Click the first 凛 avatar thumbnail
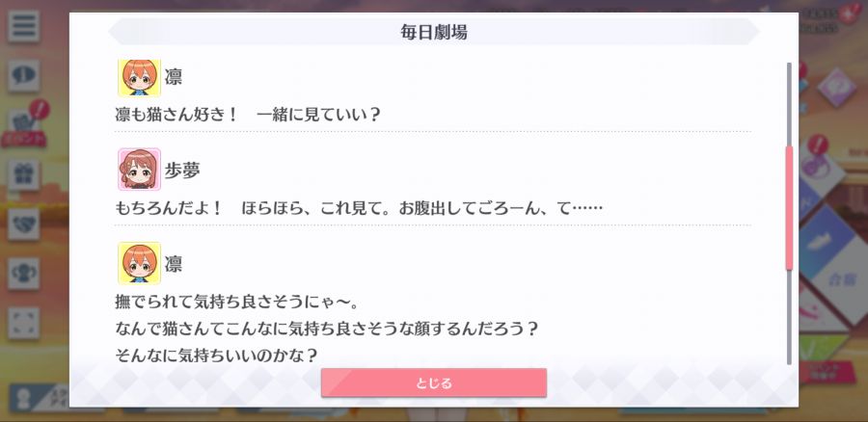 [x=140, y=77]
